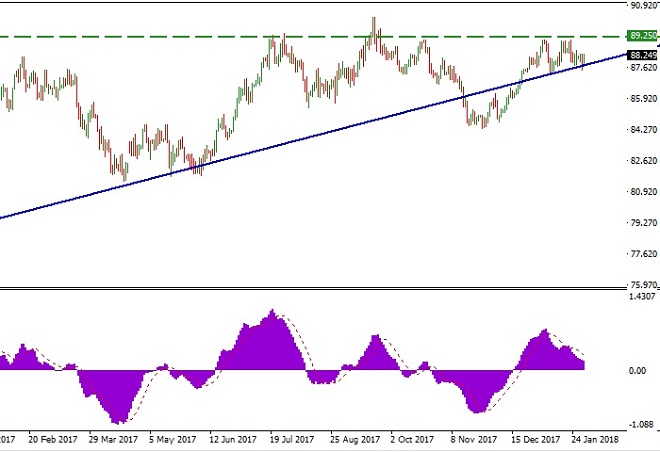Click the 75.970 price axis label

coord(643,285)
